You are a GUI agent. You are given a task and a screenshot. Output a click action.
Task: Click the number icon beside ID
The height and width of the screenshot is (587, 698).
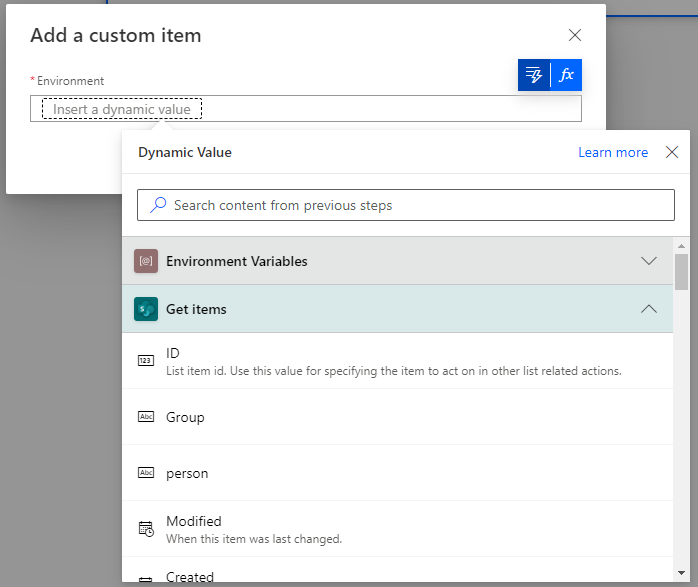(146, 360)
